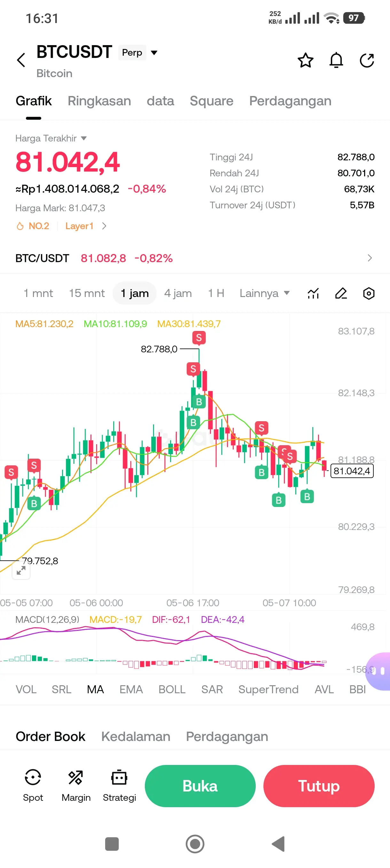Expand chart to fullscreen

click(x=21, y=570)
